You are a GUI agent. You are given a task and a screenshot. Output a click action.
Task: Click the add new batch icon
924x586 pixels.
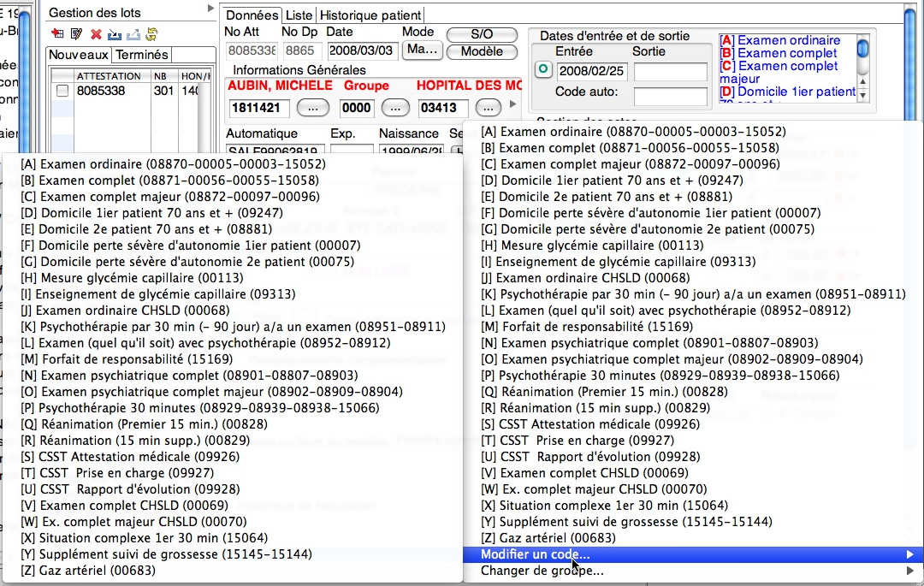click(57, 34)
